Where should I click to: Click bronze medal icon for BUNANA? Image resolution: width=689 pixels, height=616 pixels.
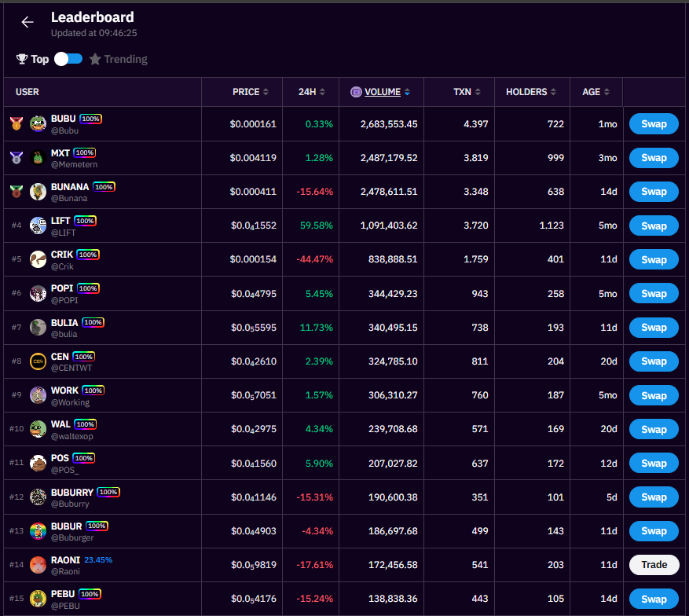pyautogui.click(x=16, y=191)
